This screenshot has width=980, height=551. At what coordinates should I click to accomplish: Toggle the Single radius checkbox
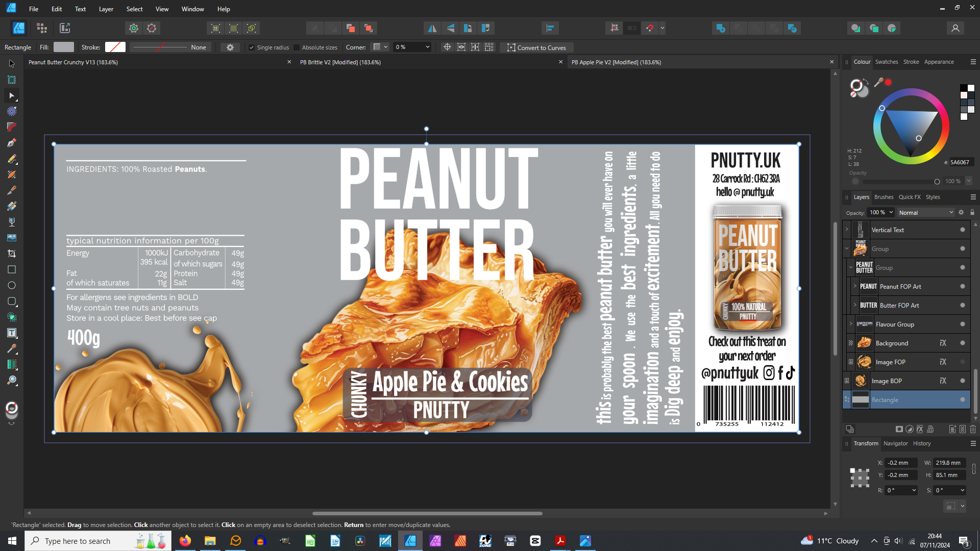point(251,47)
